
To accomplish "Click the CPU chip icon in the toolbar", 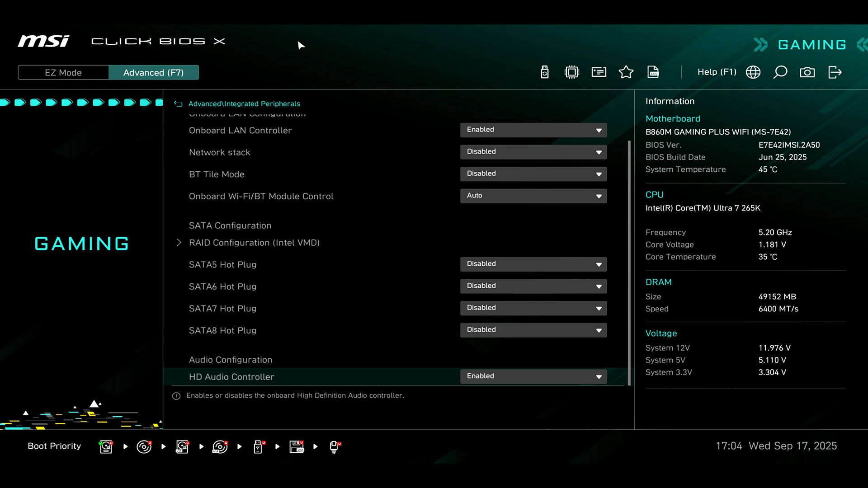I will pos(572,72).
